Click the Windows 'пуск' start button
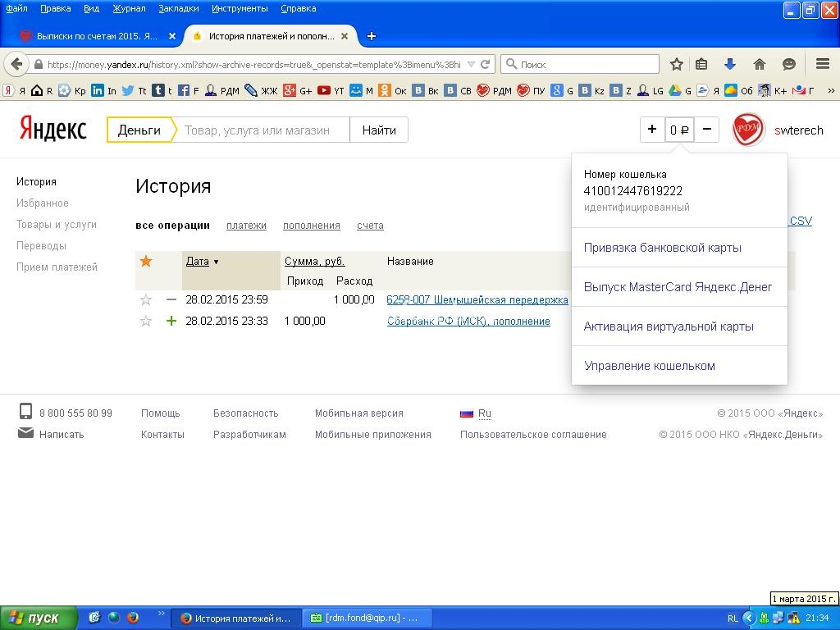This screenshot has width=840, height=630. tap(39, 619)
